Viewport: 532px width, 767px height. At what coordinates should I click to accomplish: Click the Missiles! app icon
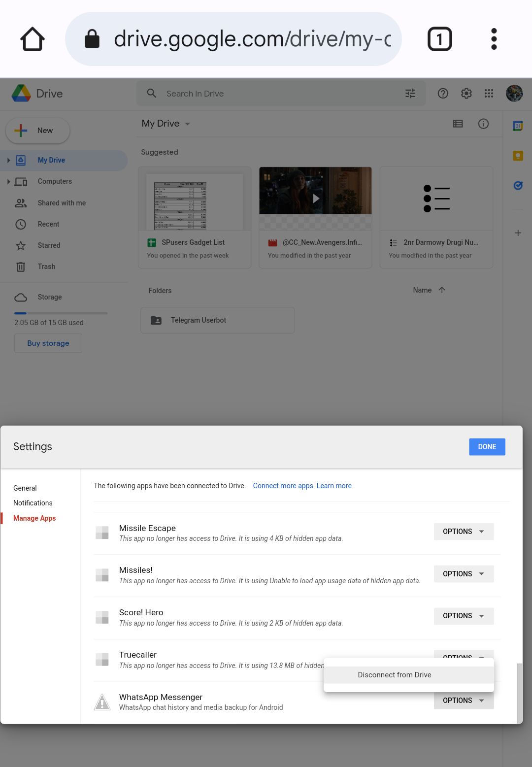coord(102,575)
